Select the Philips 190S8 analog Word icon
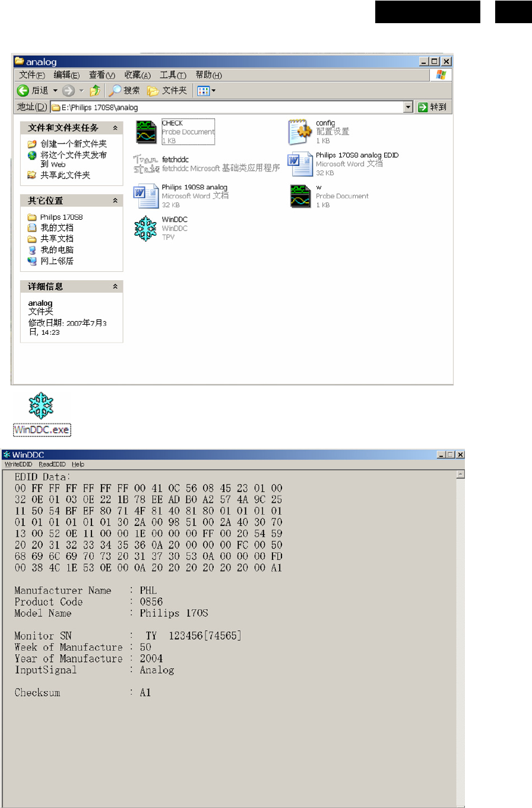Viewport: 532px width, 808px height. [x=146, y=196]
